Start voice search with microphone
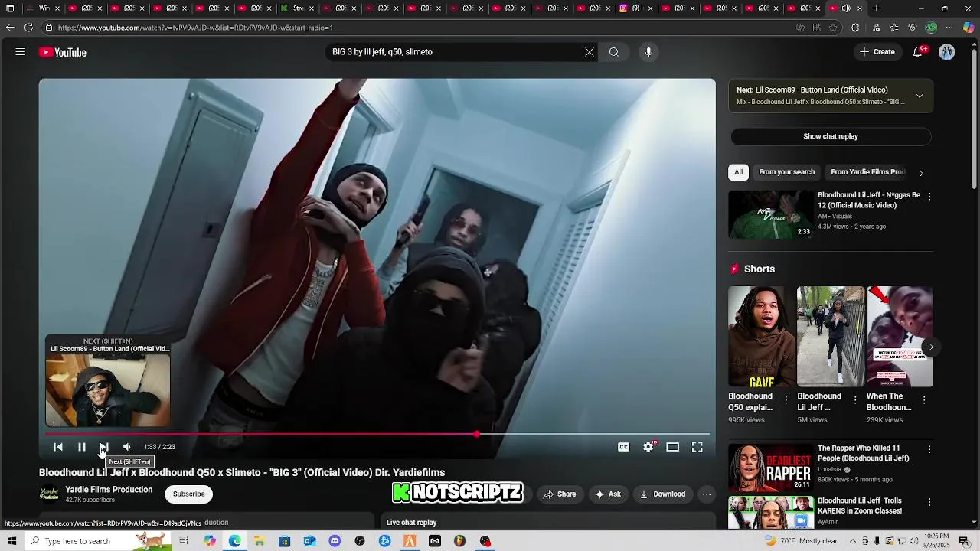The width and height of the screenshot is (980, 551). (x=648, y=52)
